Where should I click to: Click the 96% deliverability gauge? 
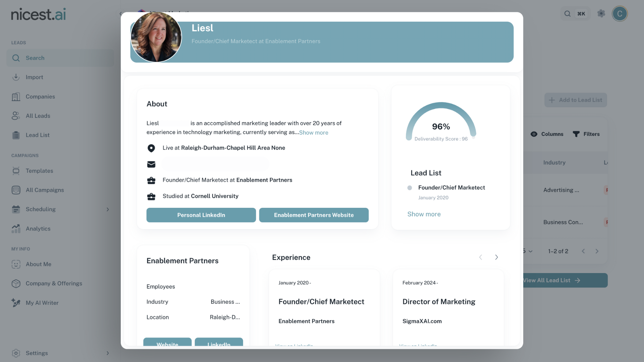441,122
